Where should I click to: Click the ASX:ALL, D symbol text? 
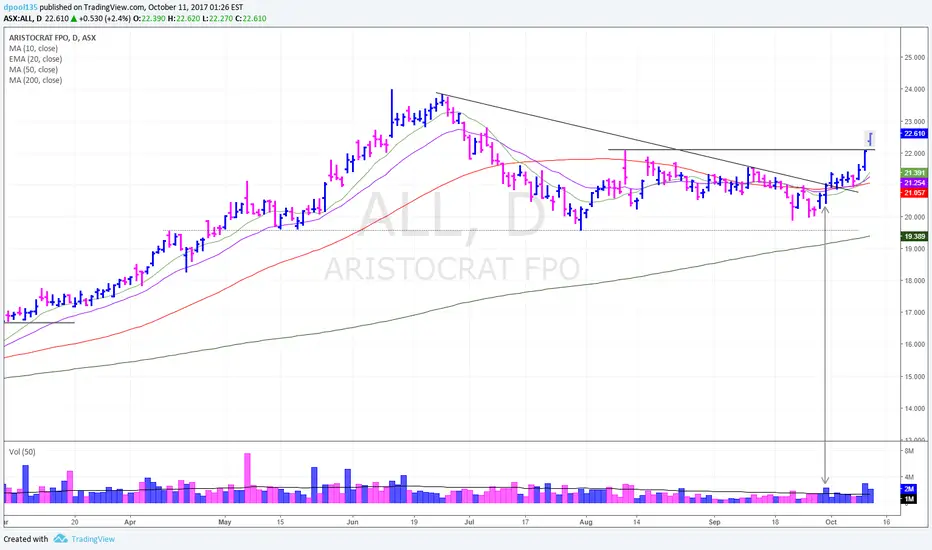(23, 18)
